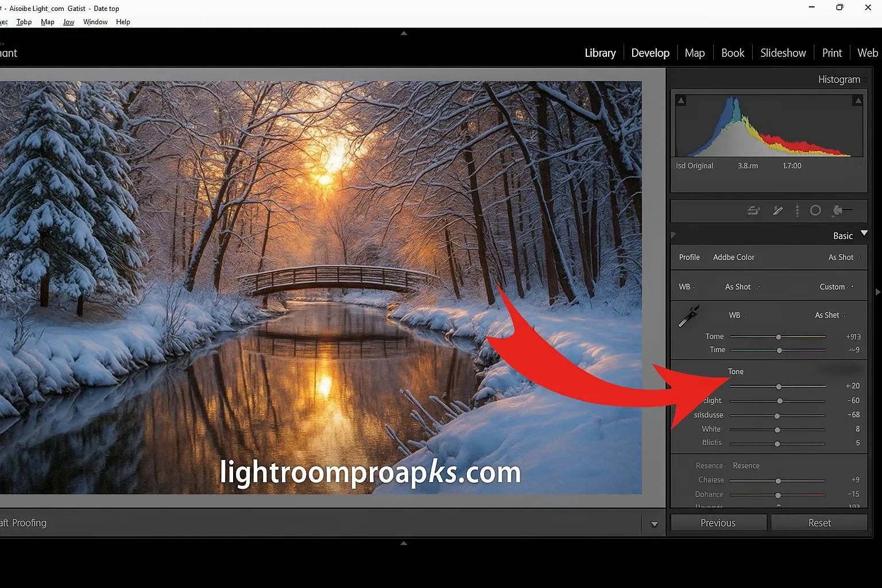Click the left shadow clipping indicator on histogram
This screenshot has width=882, height=588.
[681, 99]
